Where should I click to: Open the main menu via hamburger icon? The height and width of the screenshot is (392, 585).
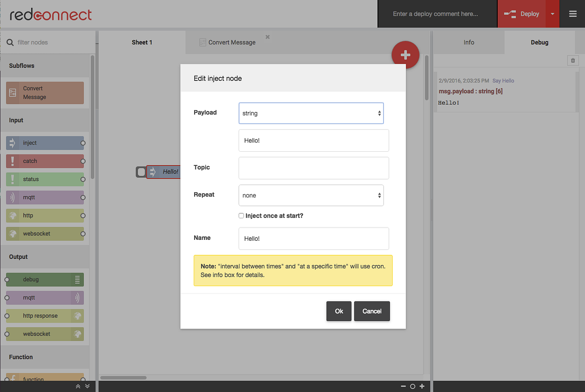(x=572, y=14)
